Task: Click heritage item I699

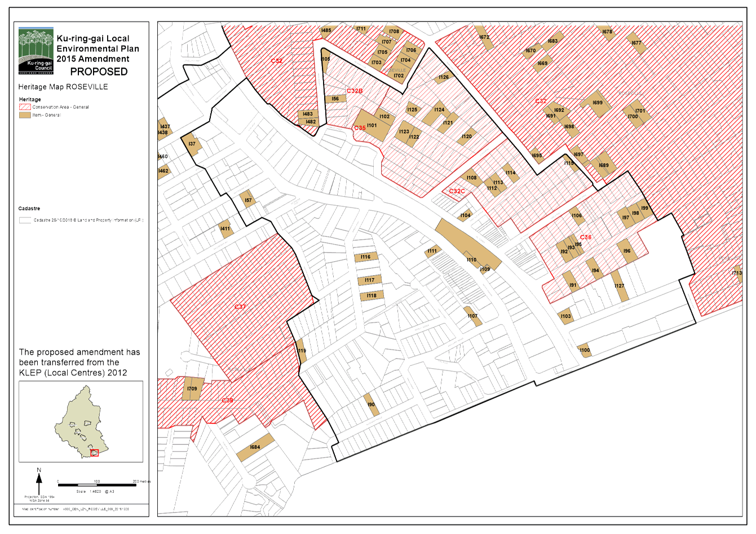Action: [596, 104]
